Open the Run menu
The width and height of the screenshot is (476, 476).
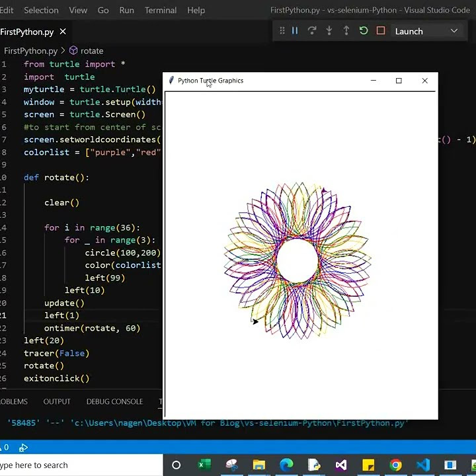[126, 11]
